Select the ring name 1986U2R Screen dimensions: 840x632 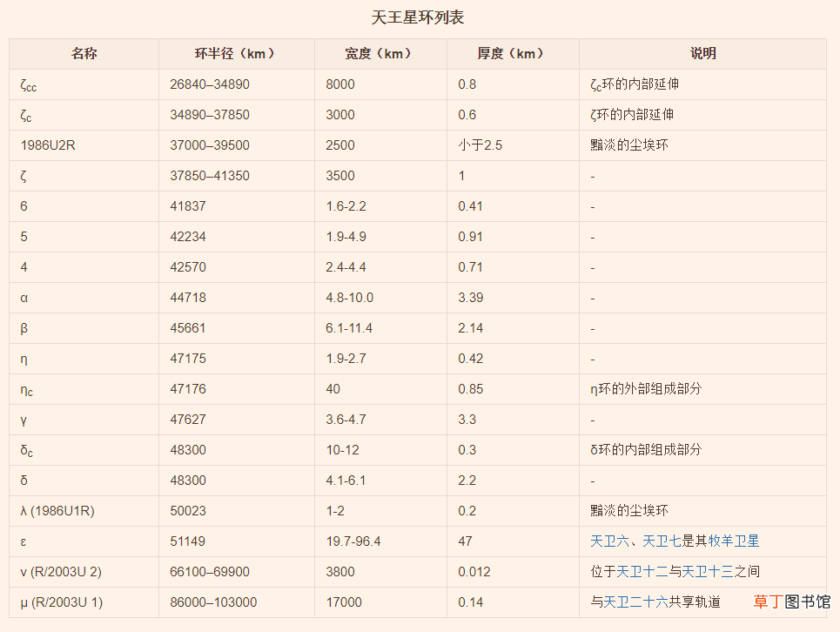(x=48, y=145)
